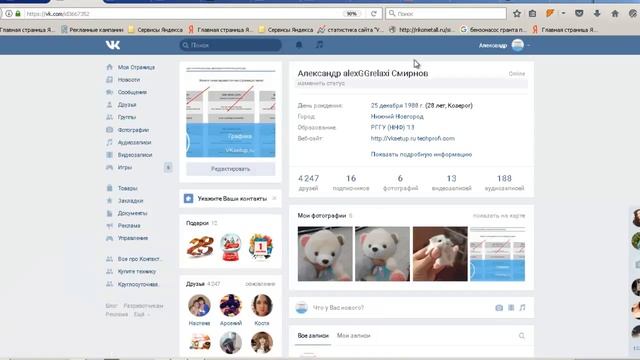
Task: Open Видеозаписи in the left menu
Action: (135, 155)
